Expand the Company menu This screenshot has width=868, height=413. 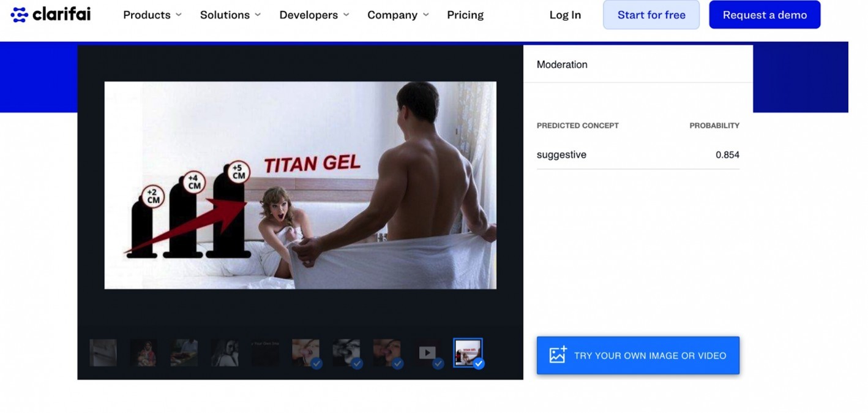point(398,15)
